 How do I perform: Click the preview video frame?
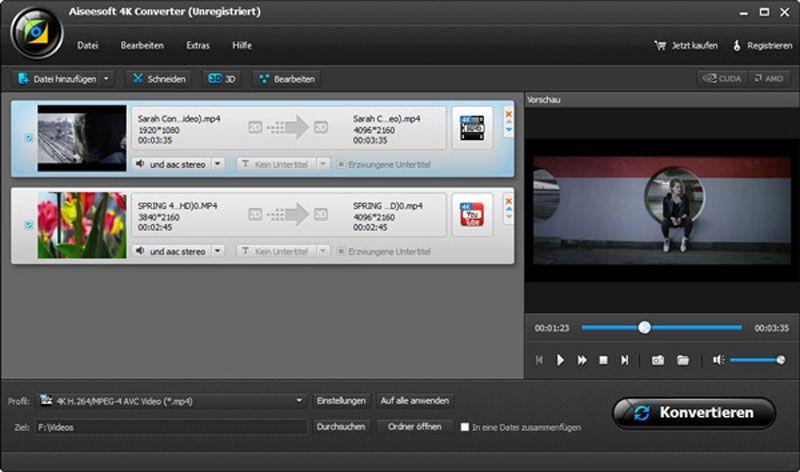click(x=662, y=210)
